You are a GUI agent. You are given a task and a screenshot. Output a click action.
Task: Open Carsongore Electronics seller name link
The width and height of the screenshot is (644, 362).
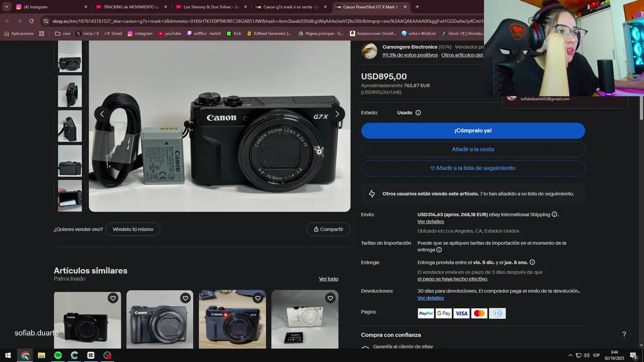(x=410, y=47)
